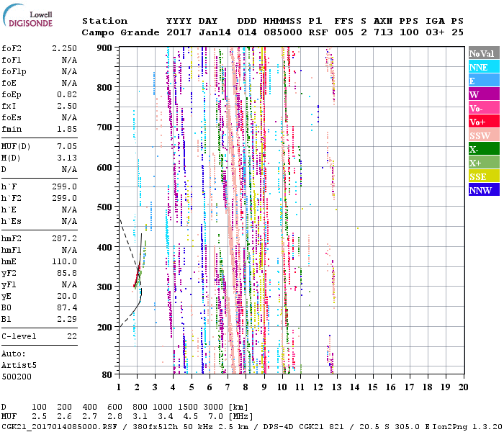
Task: Click the SSW salmon legend swatch
Action: (484, 135)
